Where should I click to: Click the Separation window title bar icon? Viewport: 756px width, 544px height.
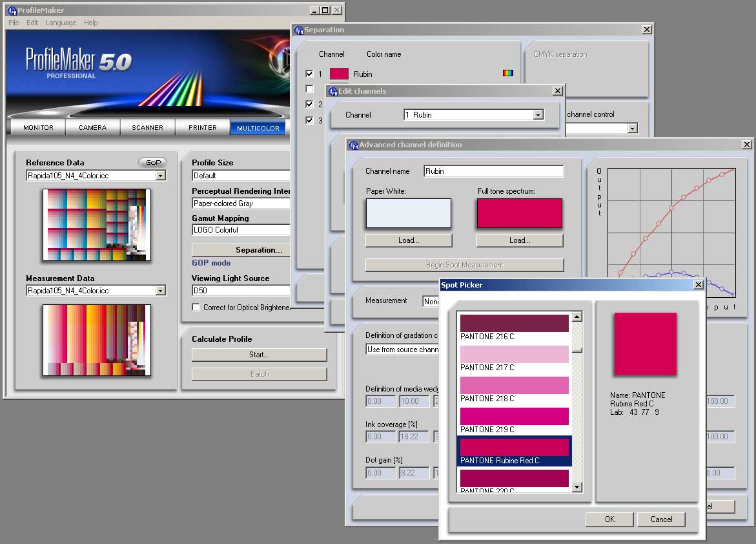(298, 30)
